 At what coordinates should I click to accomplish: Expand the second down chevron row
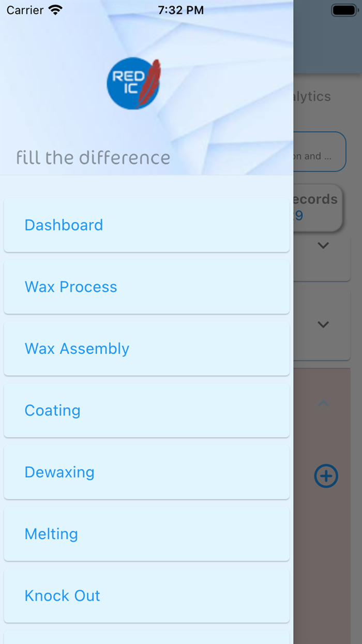tap(323, 325)
